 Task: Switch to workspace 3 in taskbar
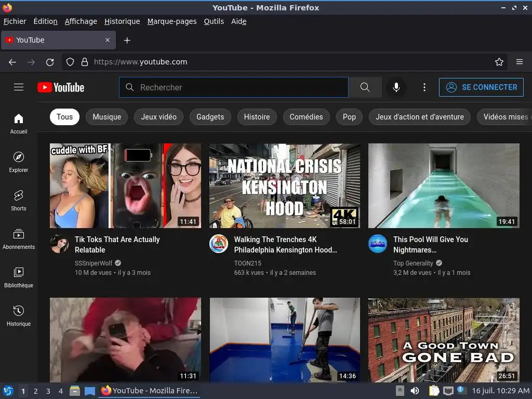48,391
